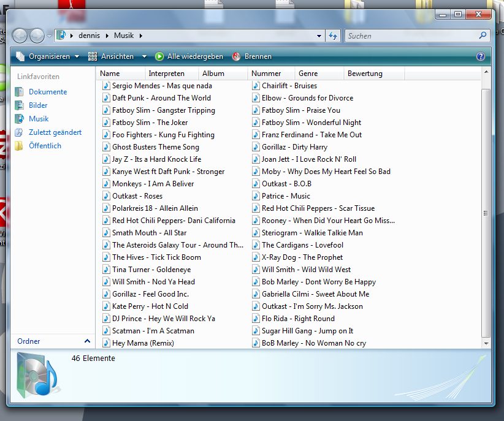This screenshot has height=421, width=504.
Task: Open Bilder favorite link
Action: (x=38, y=105)
